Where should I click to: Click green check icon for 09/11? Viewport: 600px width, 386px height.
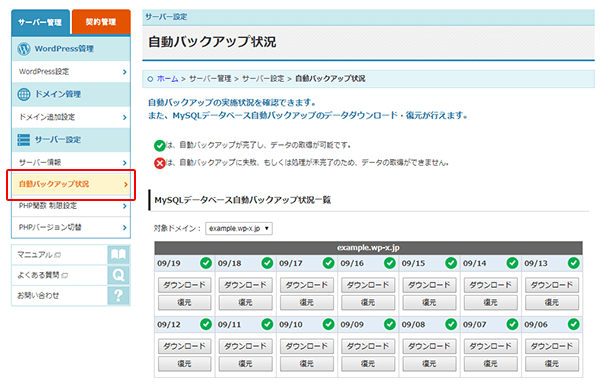(267, 324)
